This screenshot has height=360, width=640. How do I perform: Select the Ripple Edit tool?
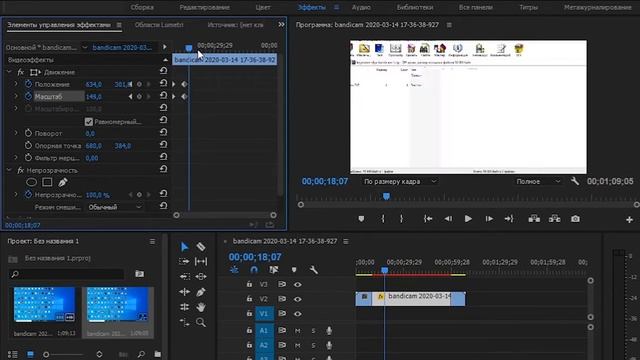click(184, 276)
